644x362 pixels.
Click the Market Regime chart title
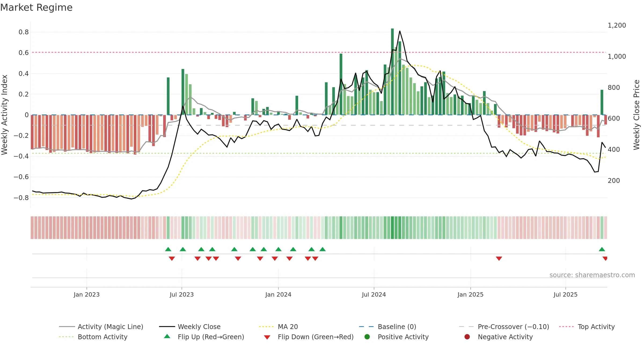click(36, 8)
